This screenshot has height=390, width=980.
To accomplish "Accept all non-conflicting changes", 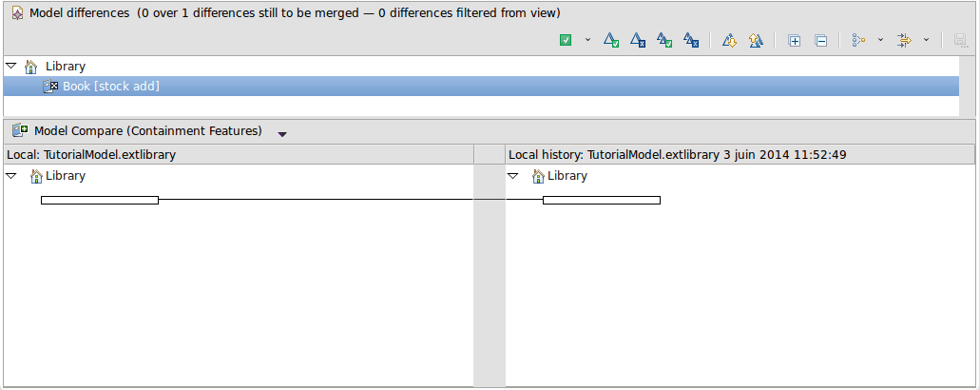I will 665,41.
